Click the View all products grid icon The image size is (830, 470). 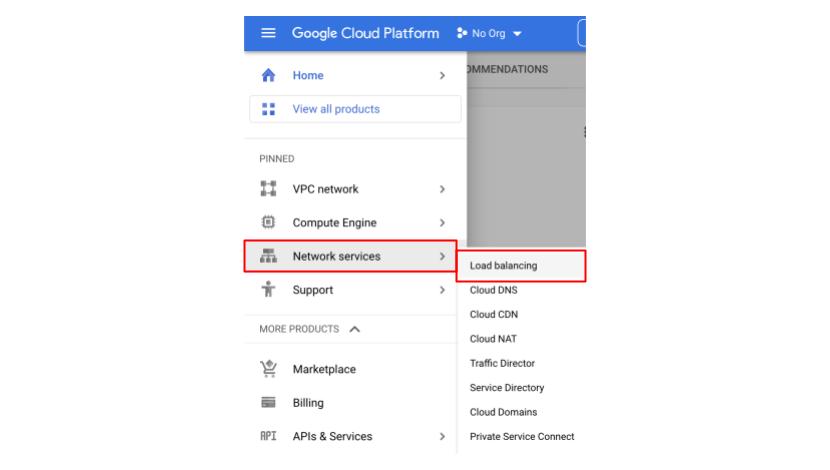[268, 109]
